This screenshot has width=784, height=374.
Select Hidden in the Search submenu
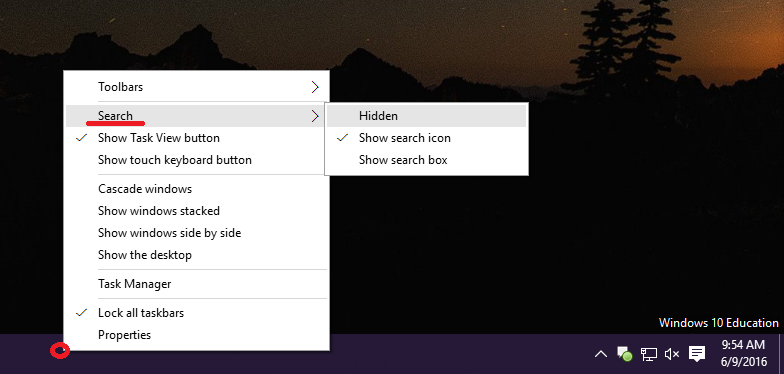[x=426, y=116]
